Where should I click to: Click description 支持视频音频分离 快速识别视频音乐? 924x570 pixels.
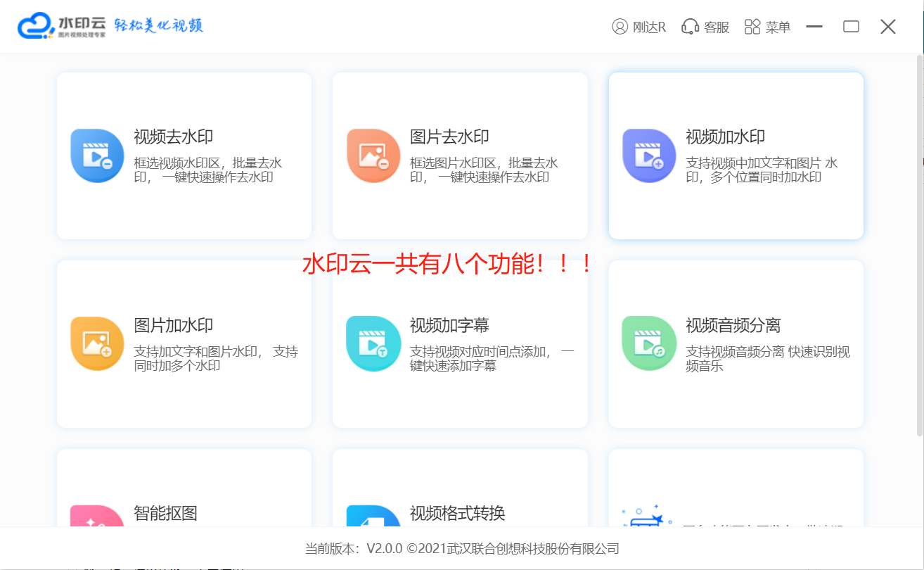(768, 358)
